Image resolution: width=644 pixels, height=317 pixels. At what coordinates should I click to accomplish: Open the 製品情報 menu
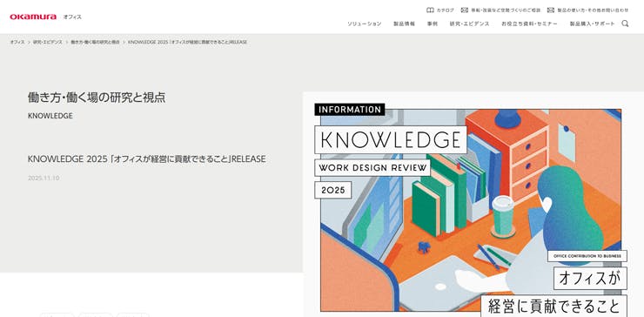tap(404, 24)
